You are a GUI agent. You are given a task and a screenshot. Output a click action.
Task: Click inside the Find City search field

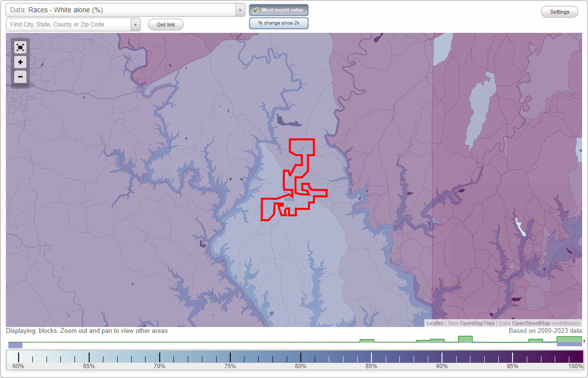click(69, 24)
